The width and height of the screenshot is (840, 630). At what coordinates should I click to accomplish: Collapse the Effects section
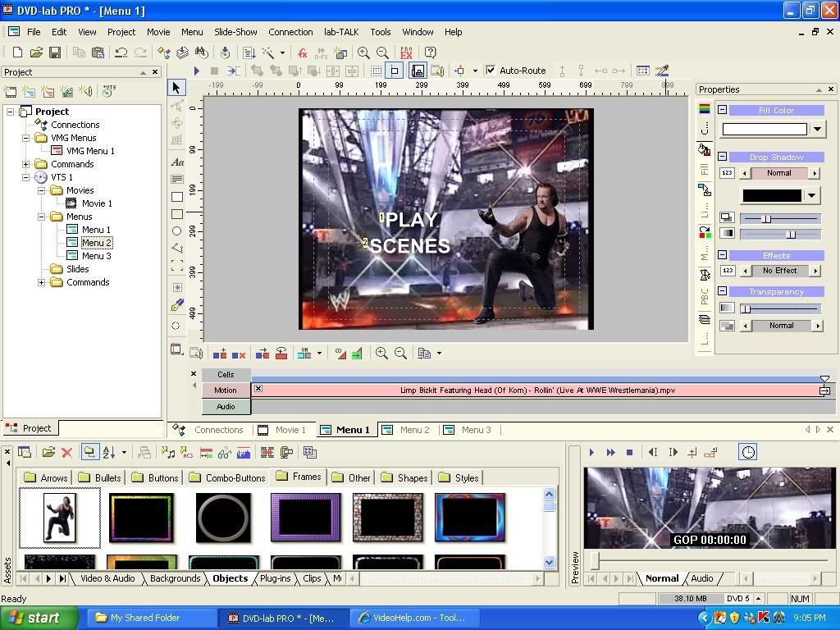pyautogui.click(x=722, y=255)
